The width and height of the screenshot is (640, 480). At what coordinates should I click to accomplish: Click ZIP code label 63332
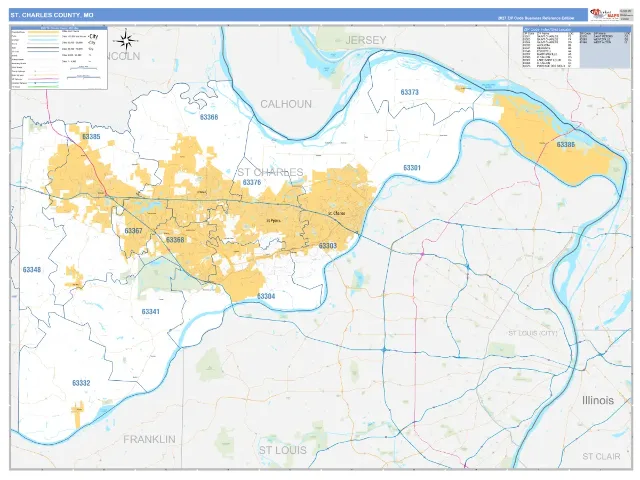point(81,383)
